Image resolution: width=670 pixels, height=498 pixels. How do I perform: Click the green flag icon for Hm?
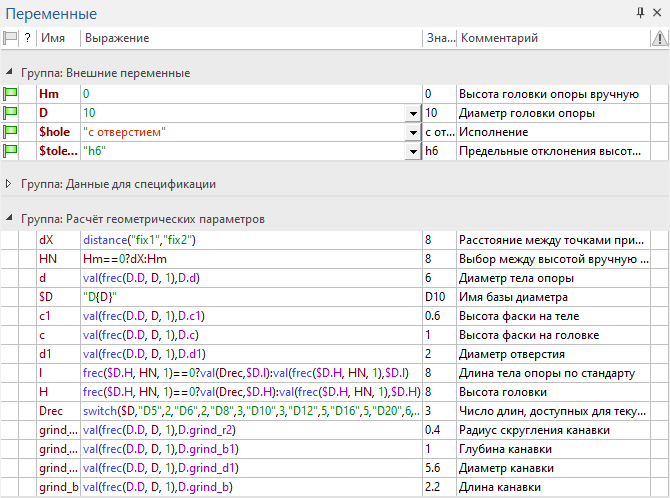pyautogui.click(x=11, y=94)
